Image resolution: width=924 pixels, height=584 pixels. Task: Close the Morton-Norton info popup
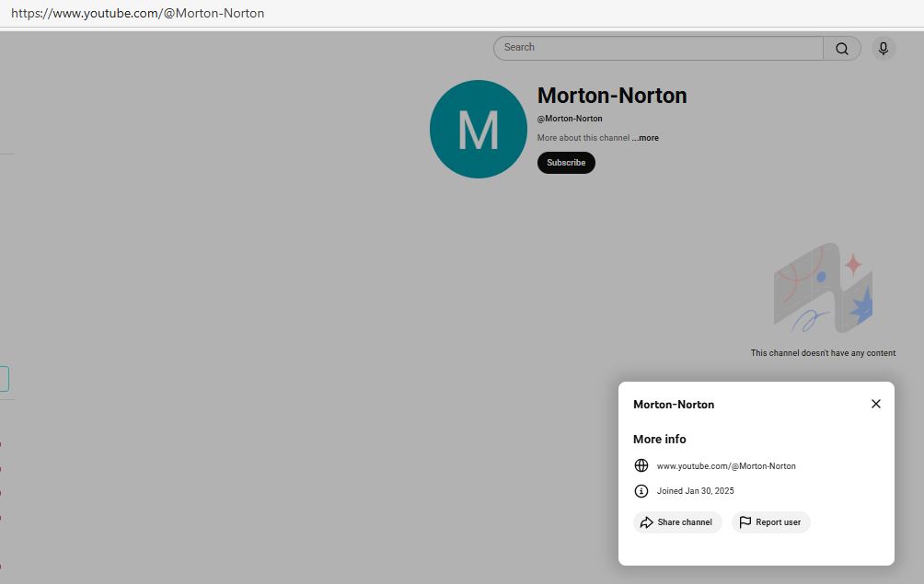point(875,404)
